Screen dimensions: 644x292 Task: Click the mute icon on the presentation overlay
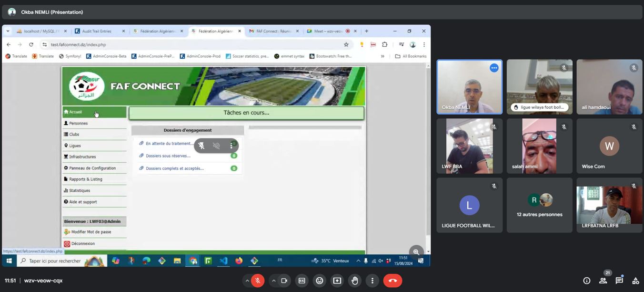click(x=216, y=146)
